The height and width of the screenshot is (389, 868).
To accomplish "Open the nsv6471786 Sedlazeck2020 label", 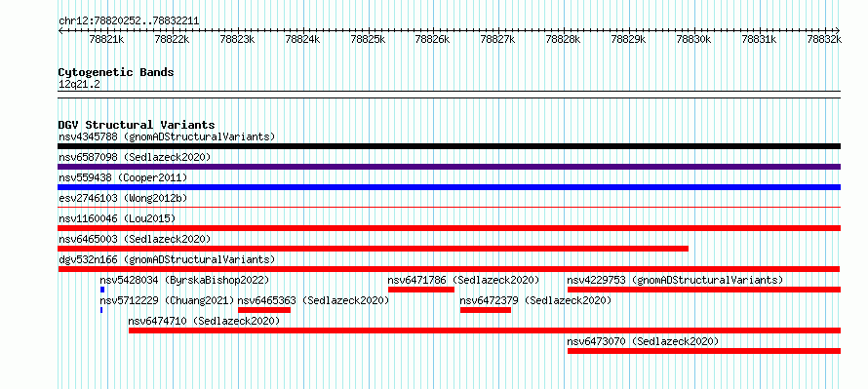I will click(463, 280).
